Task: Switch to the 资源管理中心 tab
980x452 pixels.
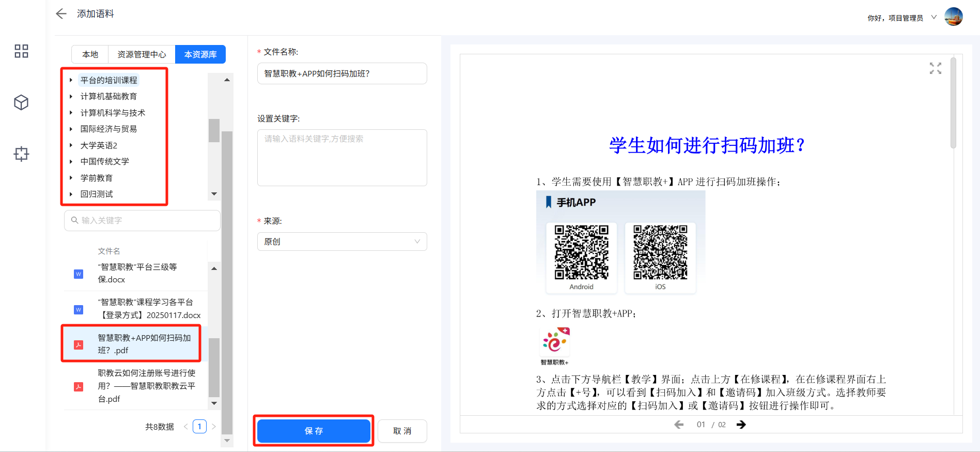Action: [142, 54]
